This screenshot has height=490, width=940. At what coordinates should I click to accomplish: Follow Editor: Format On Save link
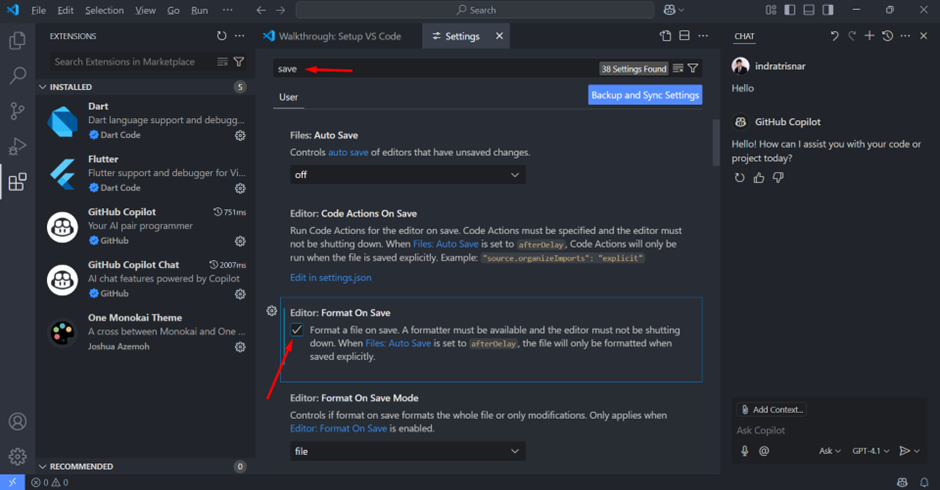(x=339, y=428)
